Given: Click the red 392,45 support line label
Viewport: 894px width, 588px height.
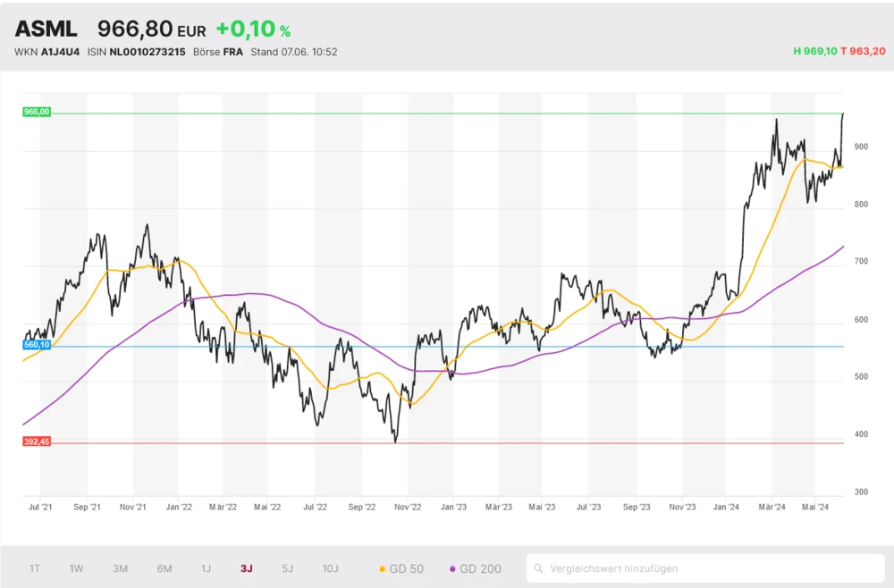Looking at the screenshot, I should pyautogui.click(x=37, y=440).
